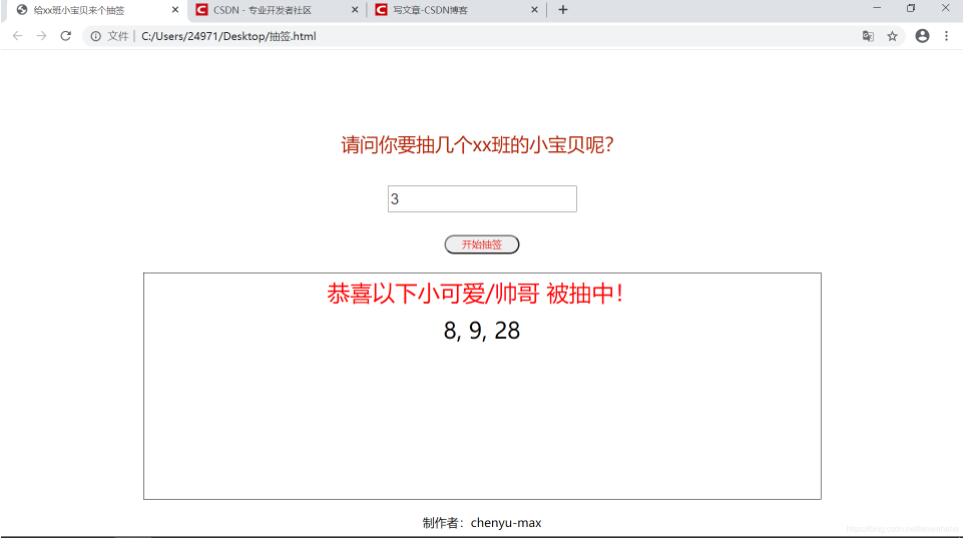Screen dimensions: 970x552
Task: Reload the page with the refresh icon
Action: tap(66, 36)
